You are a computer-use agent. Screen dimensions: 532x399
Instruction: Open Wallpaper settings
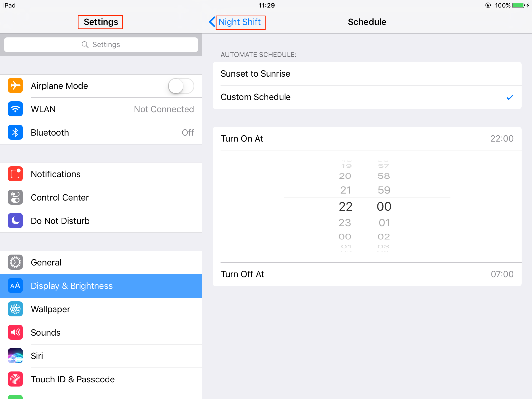point(101,309)
